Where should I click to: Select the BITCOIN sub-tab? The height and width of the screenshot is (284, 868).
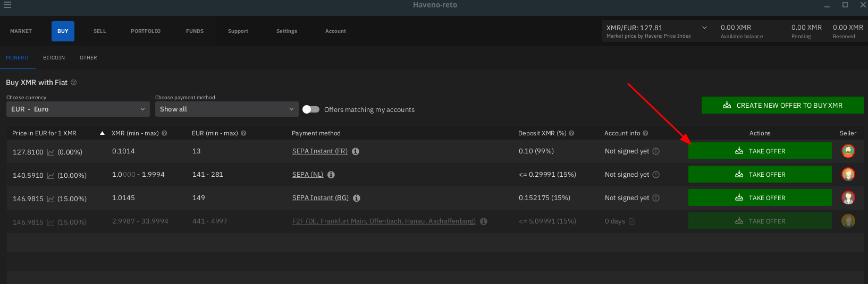click(x=54, y=58)
